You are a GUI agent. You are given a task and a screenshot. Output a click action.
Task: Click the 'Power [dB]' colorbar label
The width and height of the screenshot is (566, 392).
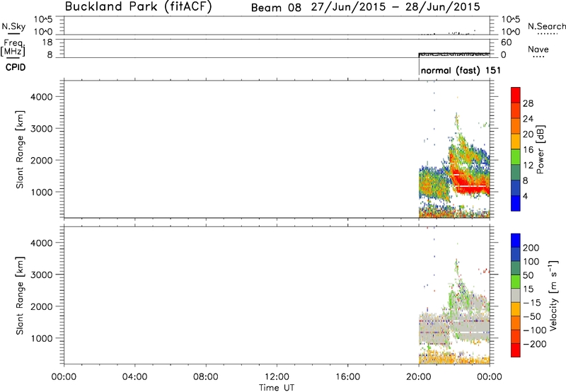pos(540,150)
